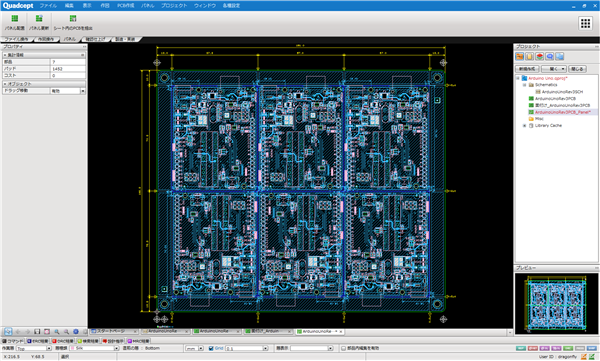Open the ファイル menu
Image resolution: width=600 pixels, height=361 pixels.
[48, 6]
